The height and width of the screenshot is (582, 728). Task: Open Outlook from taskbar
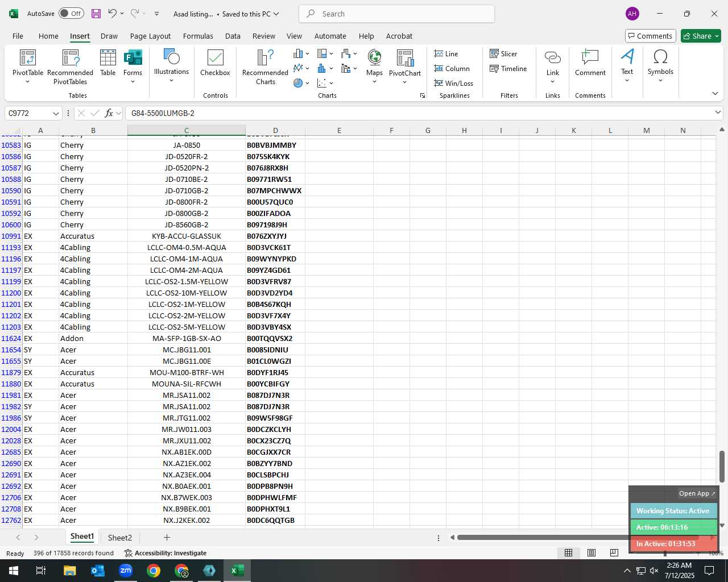(x=97, y=571)
